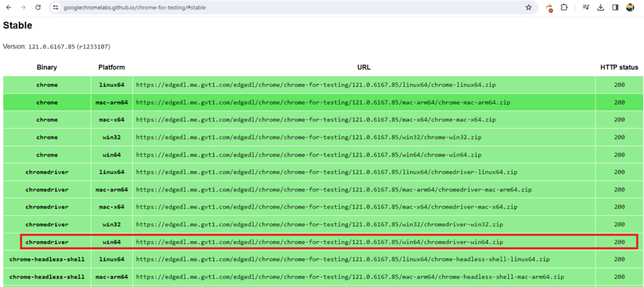Click the 200 status for chrome mac-arm64
Screen dimensions: 644x287
[619, 103]
